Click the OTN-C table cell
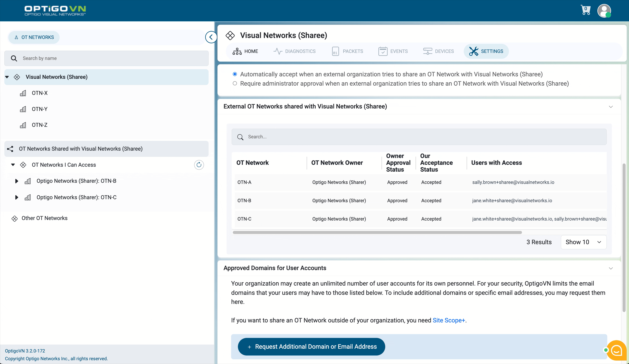The image size is (629, 364). pyautogui.click(x=244, y=219)
